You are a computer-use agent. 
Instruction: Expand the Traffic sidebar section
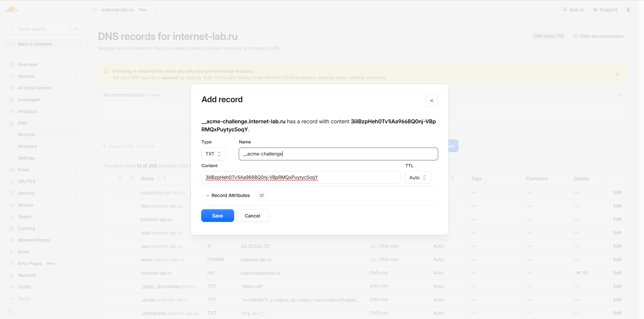point(76,287)
